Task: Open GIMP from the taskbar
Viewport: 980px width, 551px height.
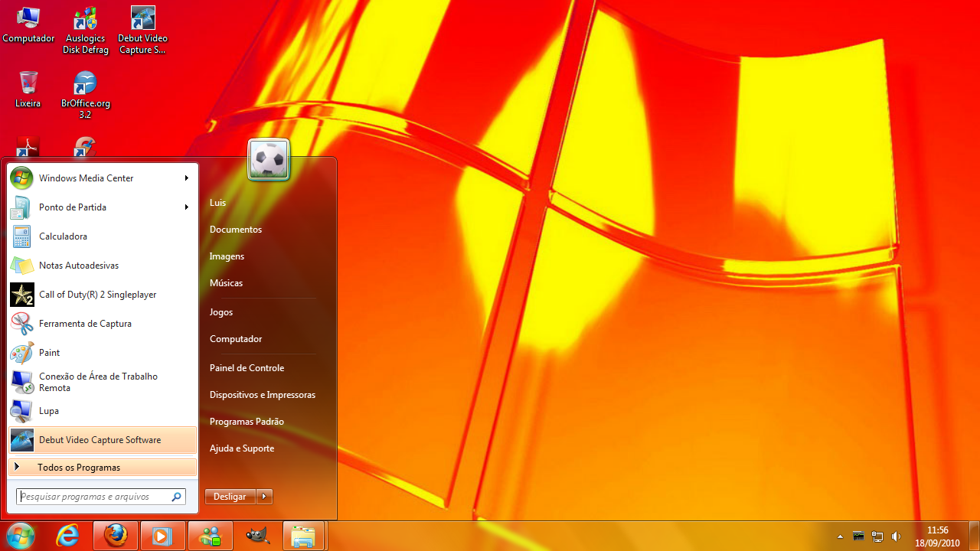Action: point(257,536)
